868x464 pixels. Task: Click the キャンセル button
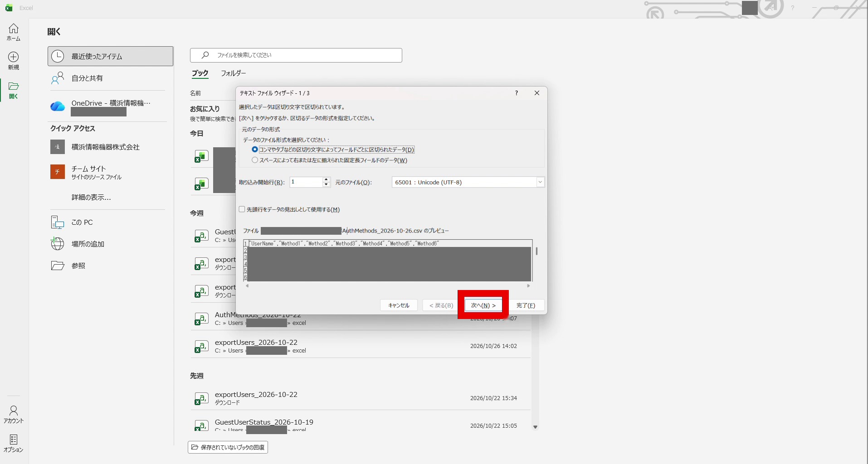pyautogui.click(x=399, y=305)
